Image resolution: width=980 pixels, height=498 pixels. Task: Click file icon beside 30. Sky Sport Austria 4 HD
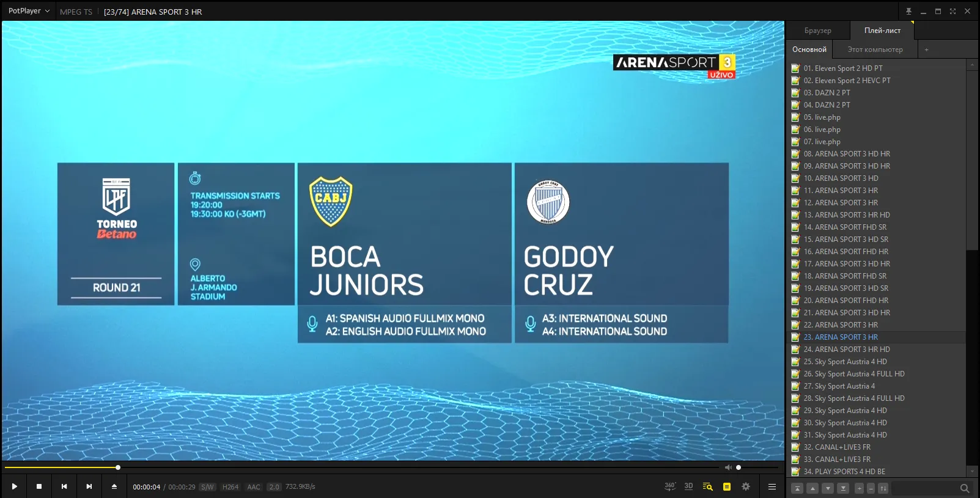(x=795, y=423)
